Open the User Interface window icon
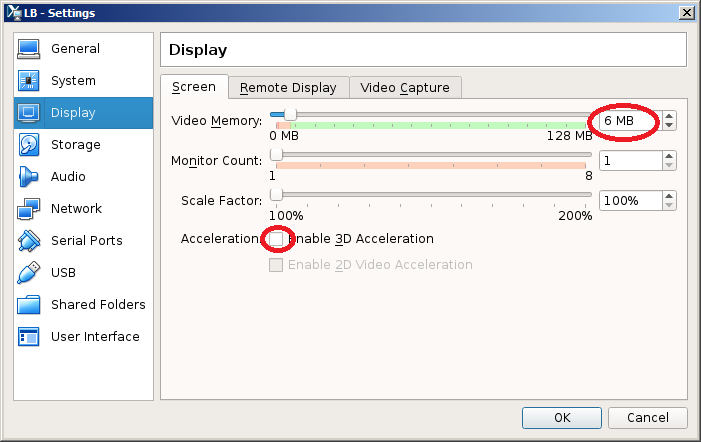The width and height of the screenshot is (701, 442). (x=29, y=337)
